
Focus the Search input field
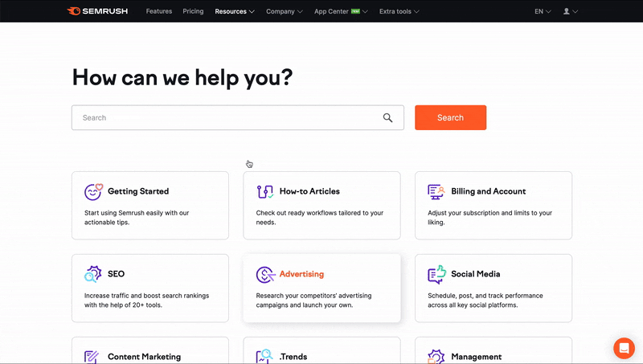(237, 117)
